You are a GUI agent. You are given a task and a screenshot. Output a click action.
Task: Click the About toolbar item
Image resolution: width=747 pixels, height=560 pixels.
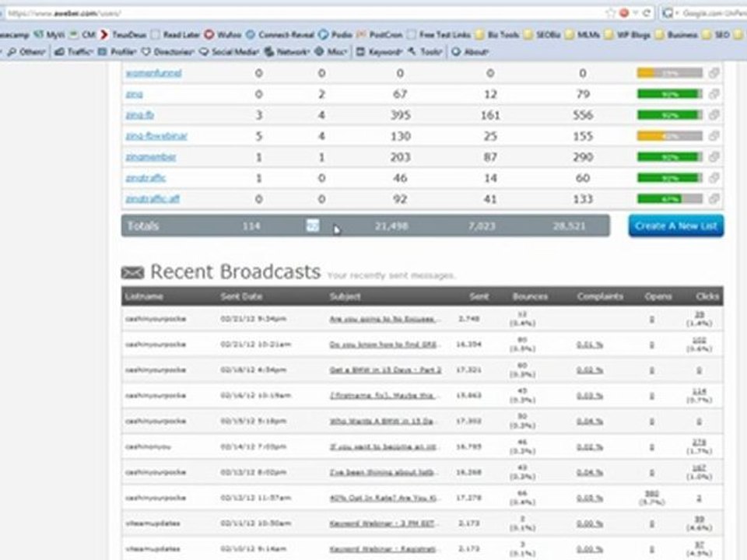470,51
